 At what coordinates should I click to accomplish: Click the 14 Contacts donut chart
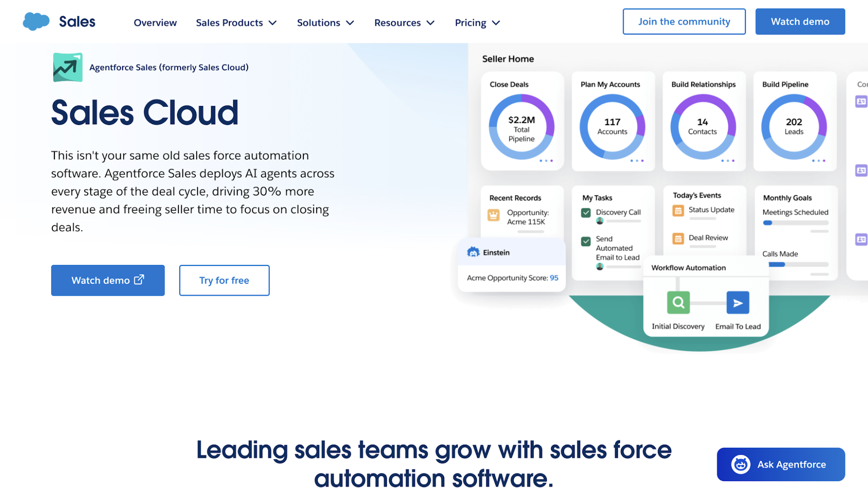[x=703, y=127]
